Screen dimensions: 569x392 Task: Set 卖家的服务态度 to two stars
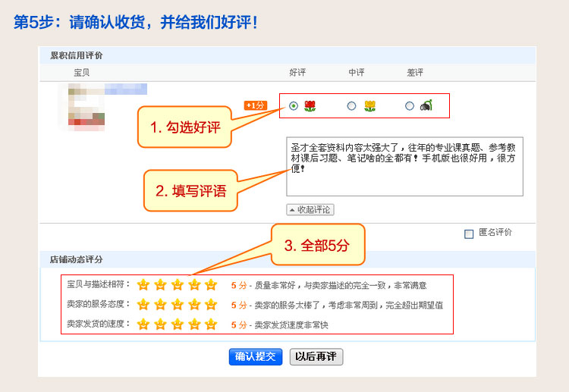tap(160, 304)
